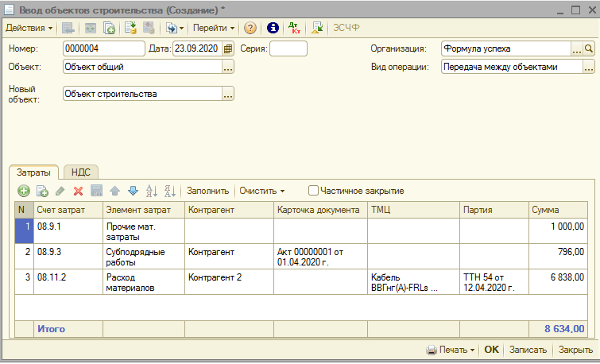Search organization with magnifier icon

589,48
